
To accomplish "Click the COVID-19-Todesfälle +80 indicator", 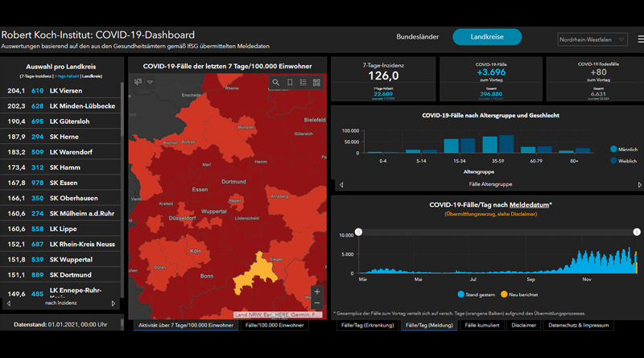I will pyautogui.click(x=598, y=72).
